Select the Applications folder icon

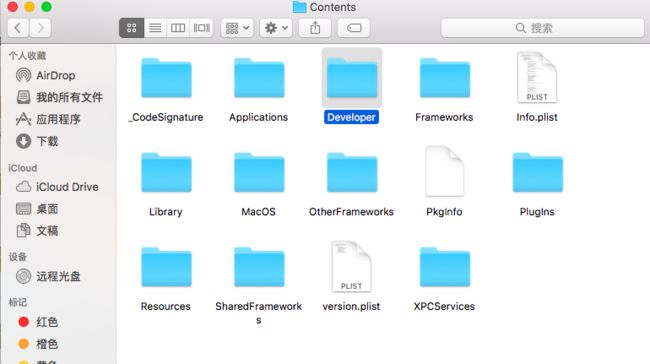pyautogui.click(x=259, y=78)
